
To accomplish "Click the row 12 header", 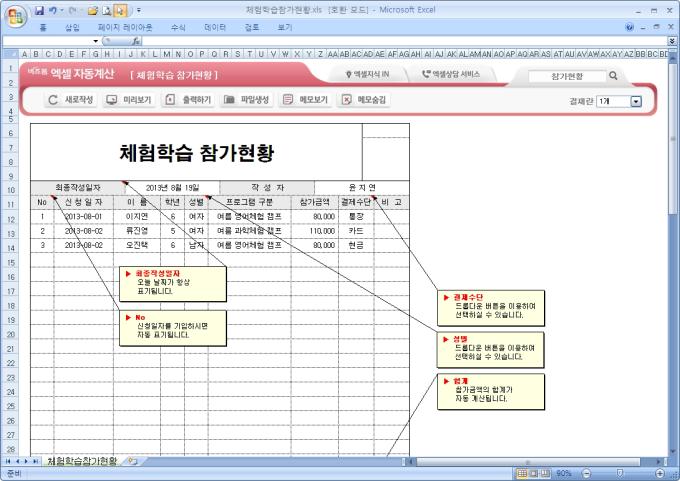I will (10, 219).
